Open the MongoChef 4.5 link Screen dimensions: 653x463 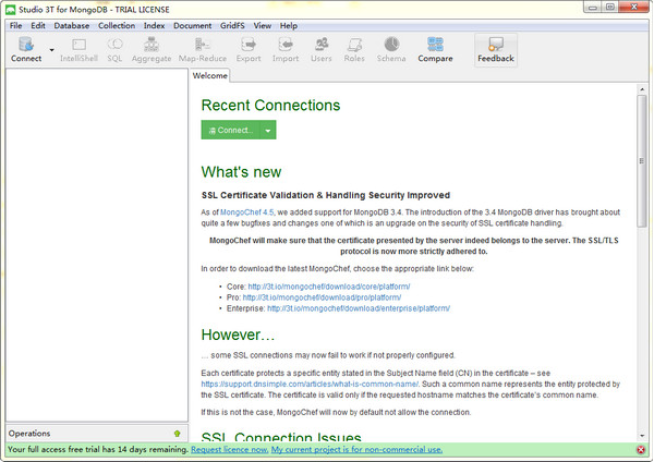pyautogui.click(x=248, y=212)
